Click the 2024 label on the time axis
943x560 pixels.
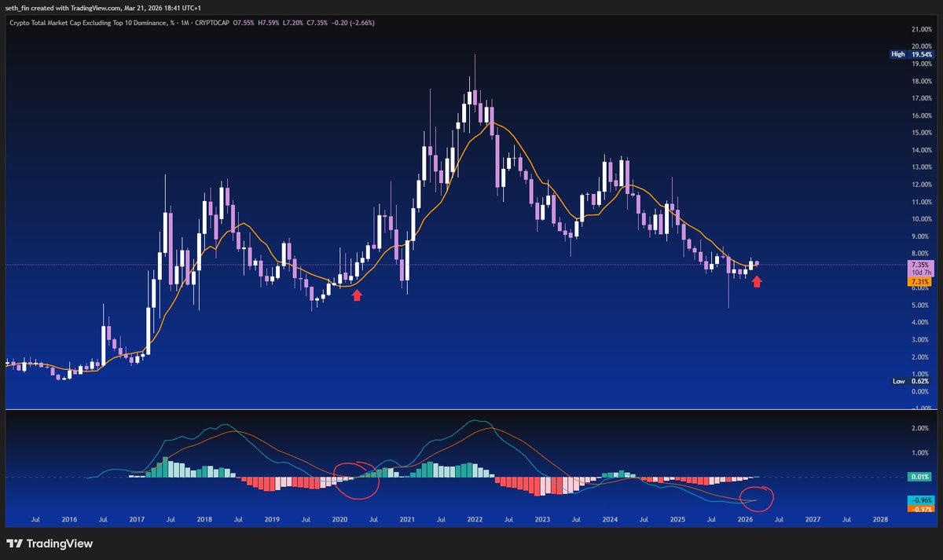coord(610,520)
